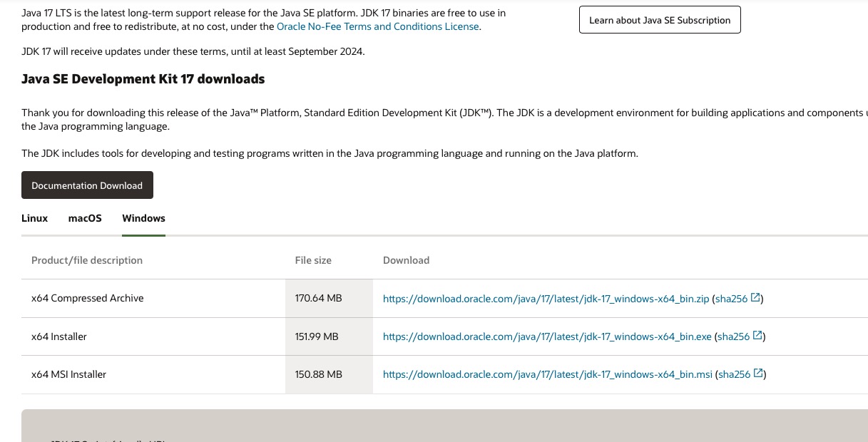Download the jdk-17 windows x64 exe installer link

[547, 336]
